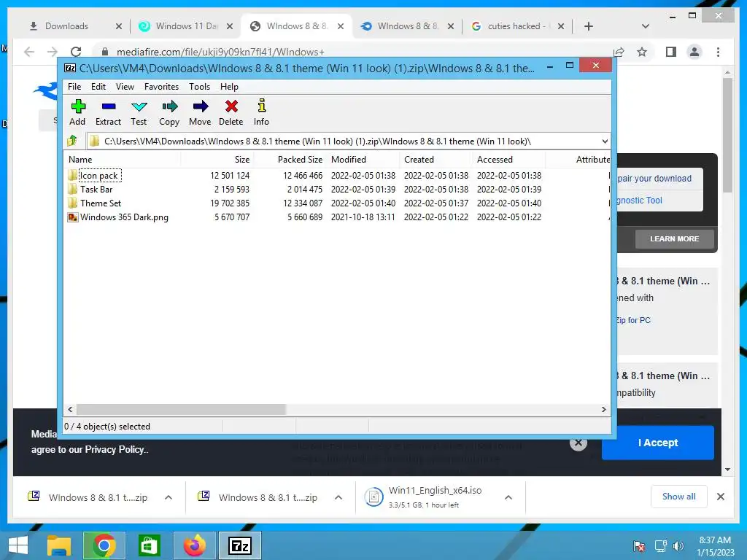Toggle Chrome's side panel icon
The height and width of the screenshot is (560, 747).
(x=671, y=52)
